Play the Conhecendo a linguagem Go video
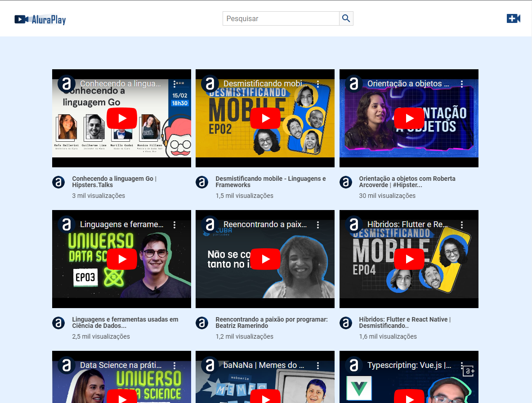Screen dimensions: 532x403 click(122, 118)
